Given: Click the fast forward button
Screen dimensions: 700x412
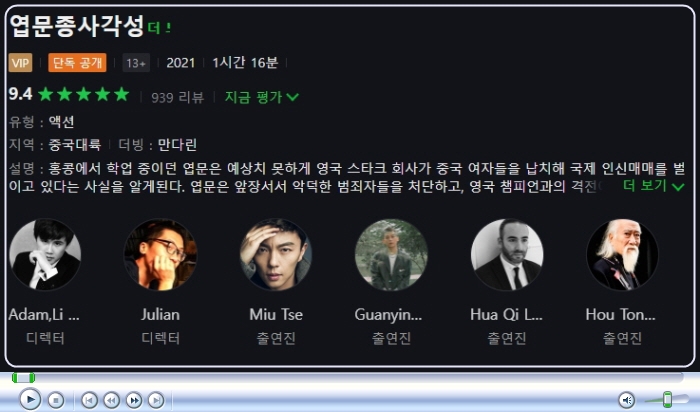Looking at the screenshot, I should point(134,400).
